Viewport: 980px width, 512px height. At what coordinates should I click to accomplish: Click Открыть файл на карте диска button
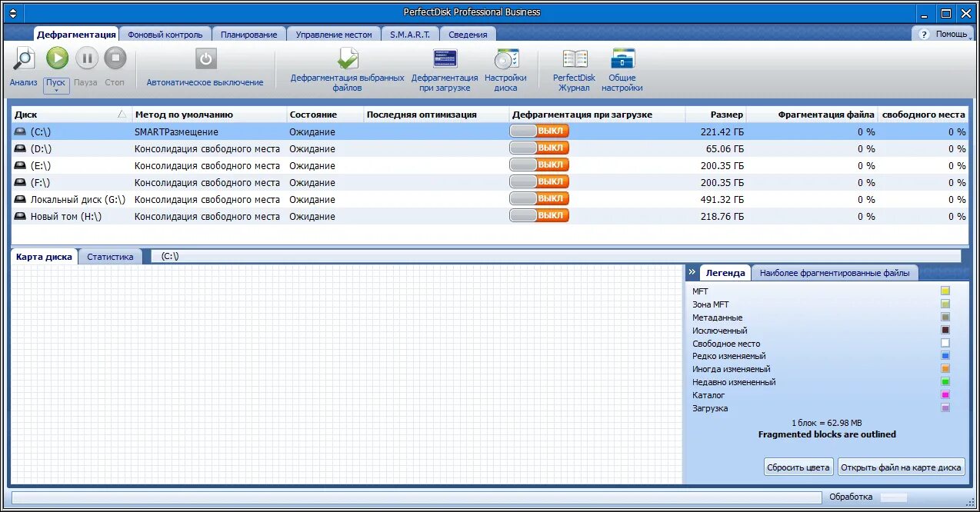pos(901,467)
